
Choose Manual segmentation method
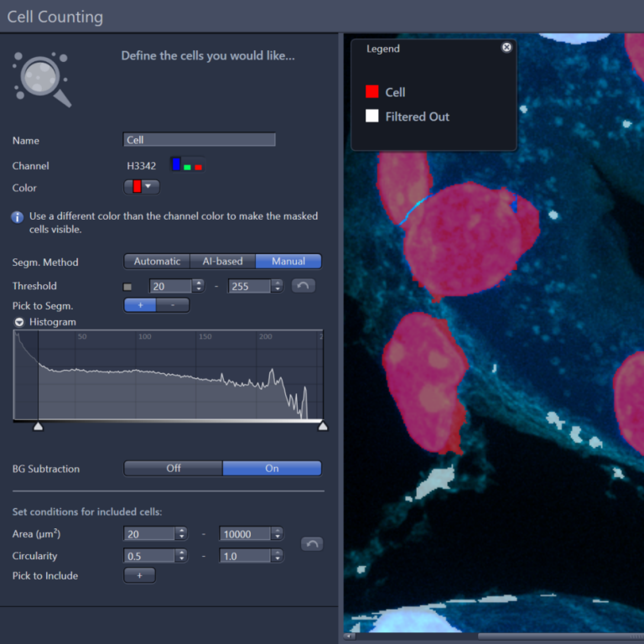288,262
